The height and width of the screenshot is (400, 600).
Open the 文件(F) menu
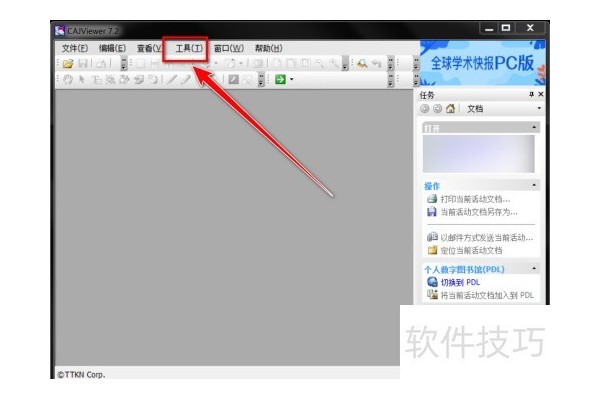pyautogui.click(x=75, y=48)
